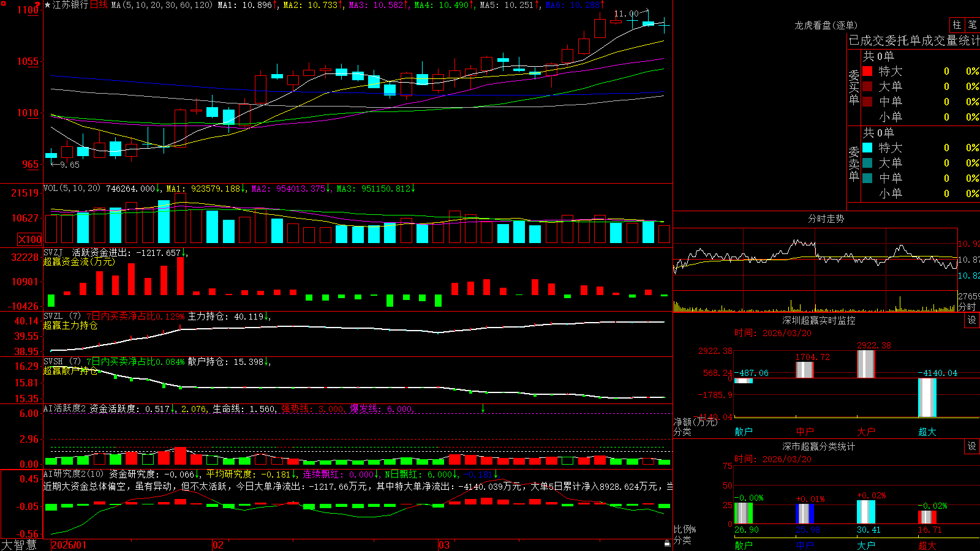Open 设 settings of 深圳超赢实时监控
Screen dimensions: 980x551
[x=972, y=320]
